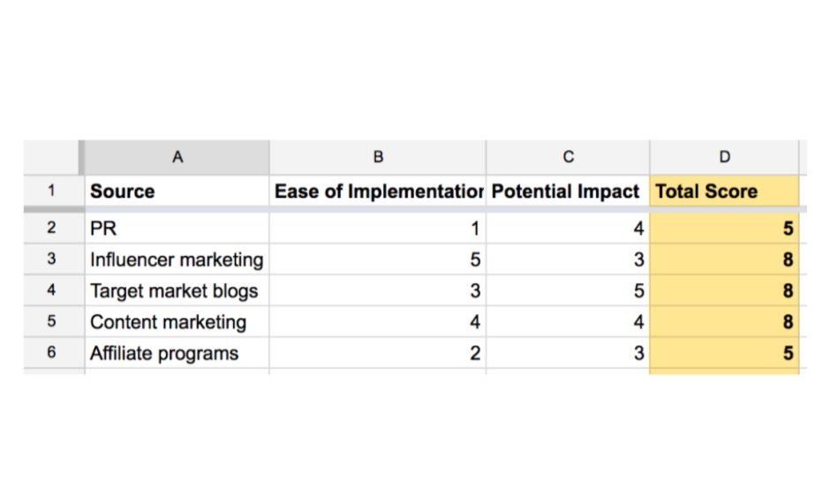Select the PR cell
Image resolution: width=830 pixels, height=504 pixels.
coord(177,229)
